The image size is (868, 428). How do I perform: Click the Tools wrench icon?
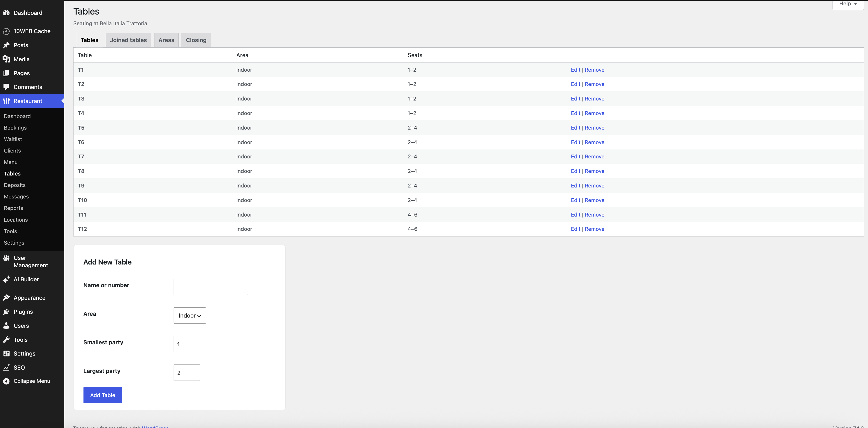[x=6, y=340]
